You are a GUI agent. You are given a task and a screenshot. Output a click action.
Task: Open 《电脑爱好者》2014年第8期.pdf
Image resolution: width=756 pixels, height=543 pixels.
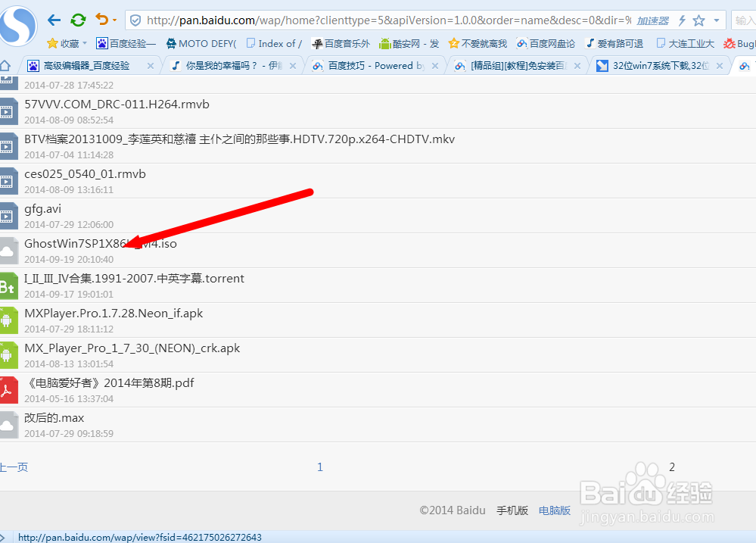110,382
